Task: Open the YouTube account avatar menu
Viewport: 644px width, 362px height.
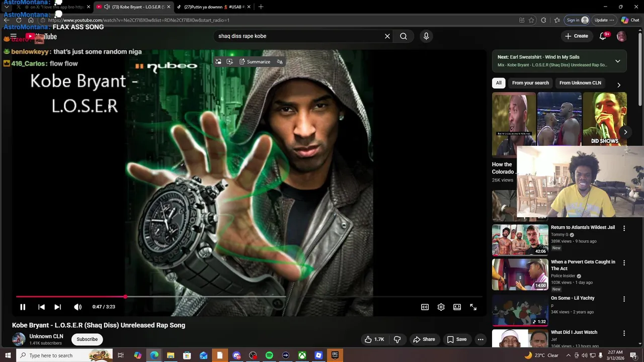Action: tap(621, 36)
